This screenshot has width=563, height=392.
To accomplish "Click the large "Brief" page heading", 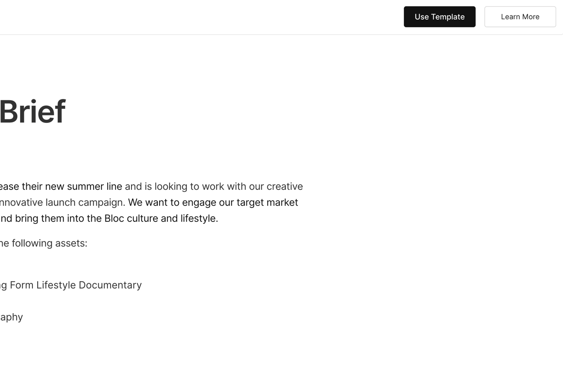I will tap(32, 112).
